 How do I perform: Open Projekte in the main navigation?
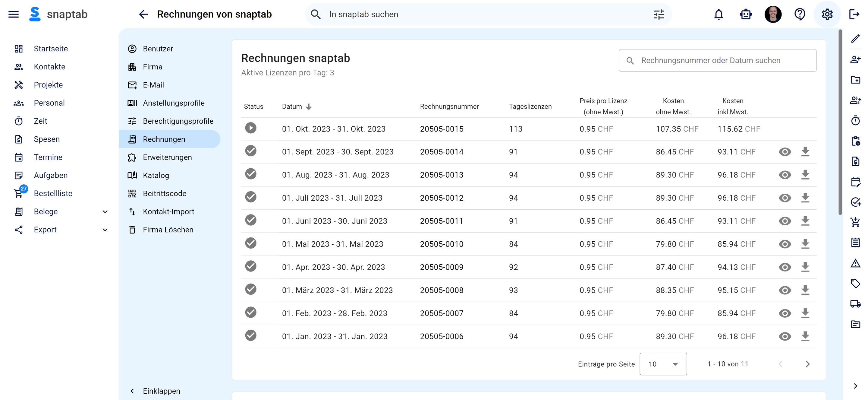pyautogui.click(x=48, y=85)
